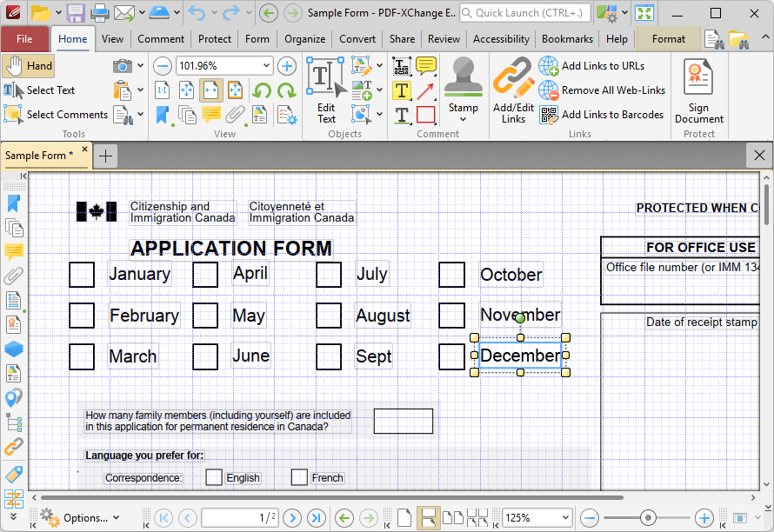This screenshot has height=532, width=774.
Task: Open the sticky note comment tool
Action: 425,66
